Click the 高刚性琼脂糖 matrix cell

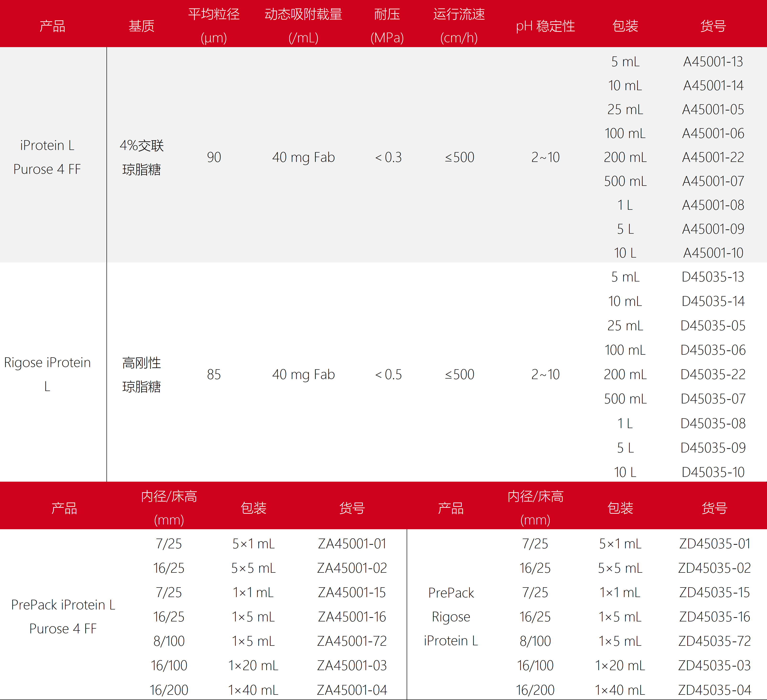[x=141, y=374]
